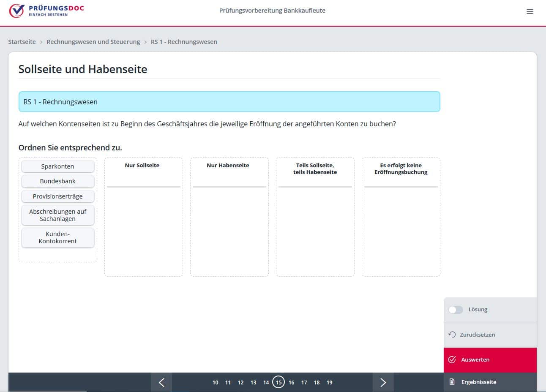Open RS 1 - Rechnungswesen breadcrumb
This screenshot has height=392, width=546.
(x=184, y=42)
